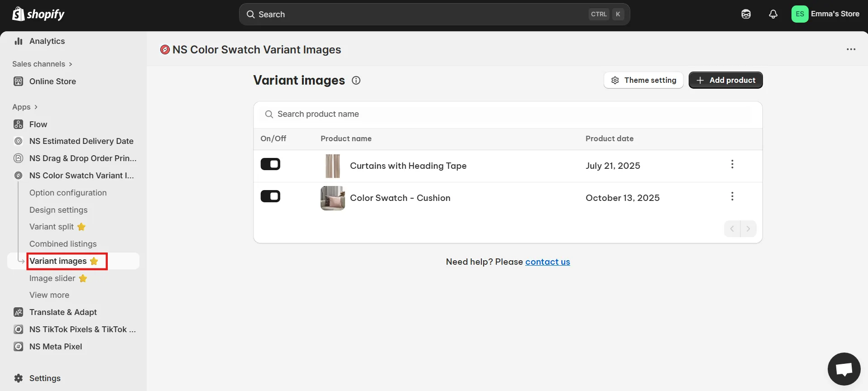The image size is (868, 391).
Task: Open the notifications bell
Action: tap(773, 14)
